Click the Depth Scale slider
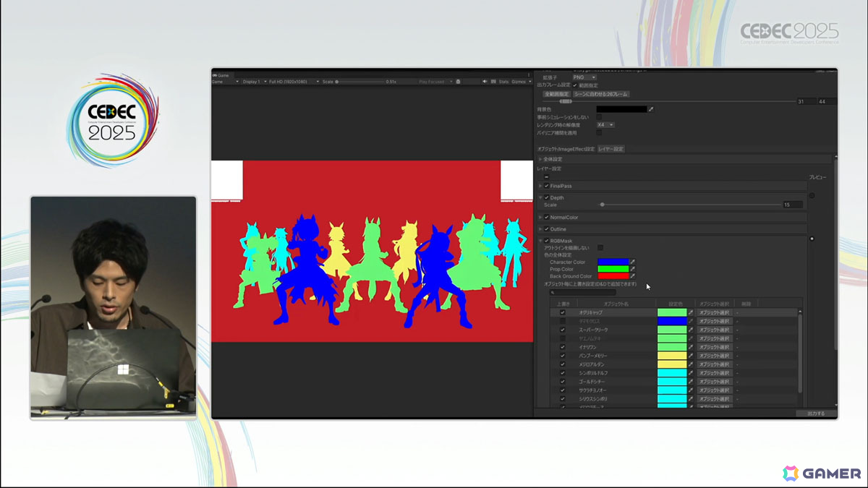 [x=690, y=205]
